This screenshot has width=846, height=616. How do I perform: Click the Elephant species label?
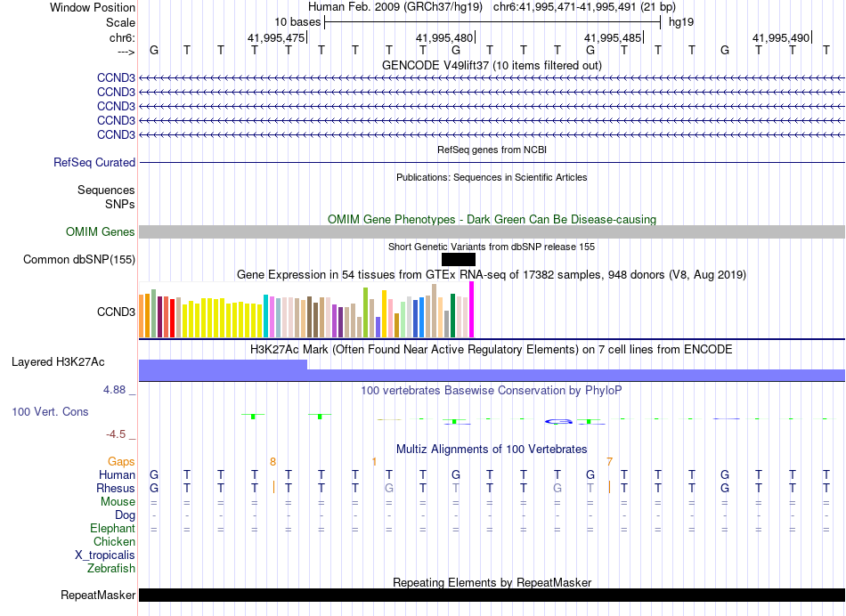(113, 529)
